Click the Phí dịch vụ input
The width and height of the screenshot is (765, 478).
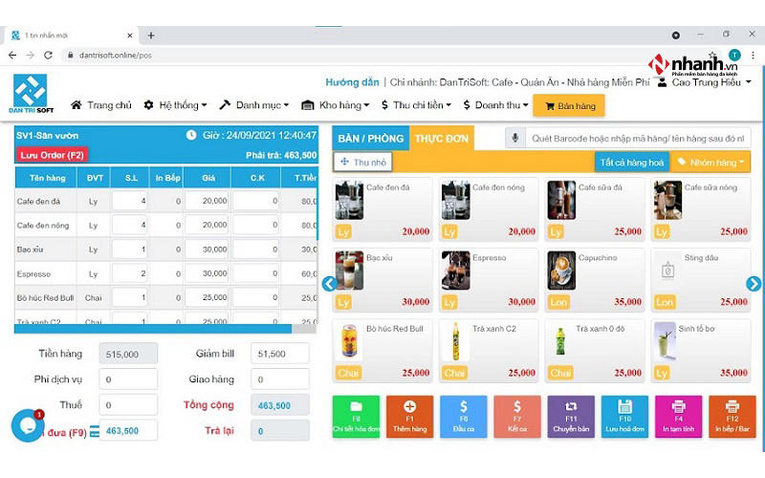click(128, 379)
